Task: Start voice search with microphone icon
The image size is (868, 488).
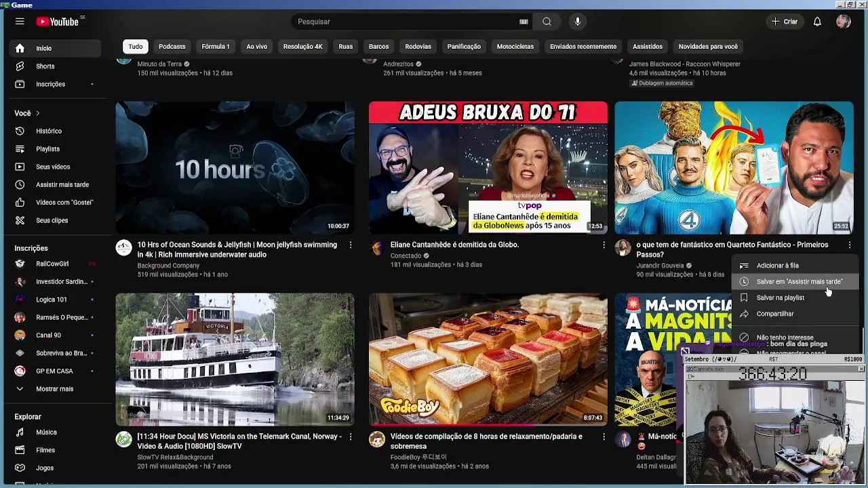Action: click(578, 22)
